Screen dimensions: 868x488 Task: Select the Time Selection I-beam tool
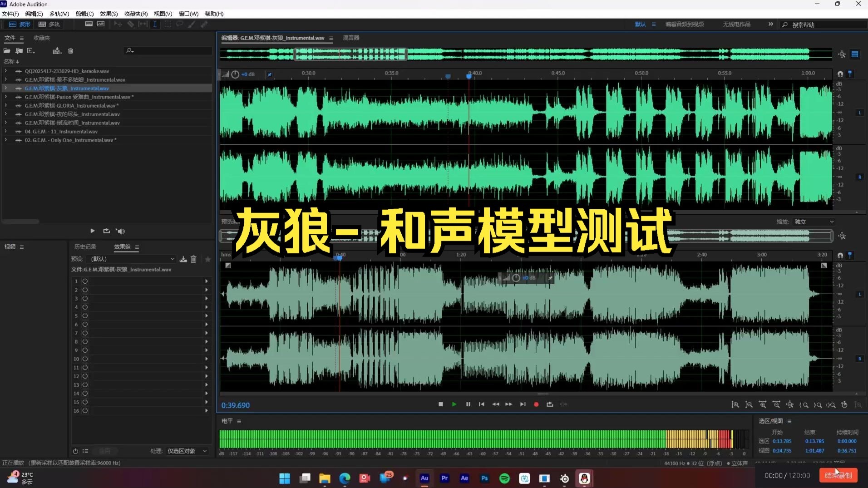coord(155,24)
